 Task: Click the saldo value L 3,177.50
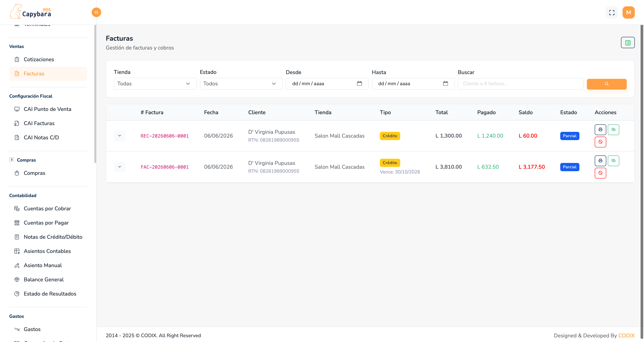531,167
